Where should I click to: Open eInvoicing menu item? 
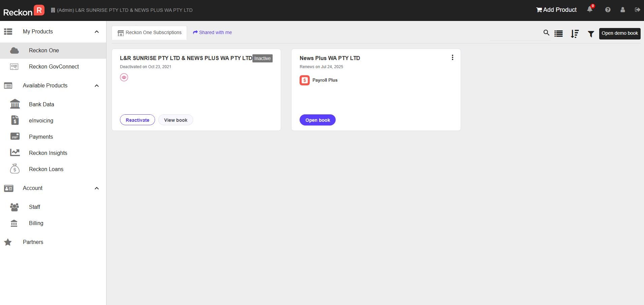click(x=53, y=121)
